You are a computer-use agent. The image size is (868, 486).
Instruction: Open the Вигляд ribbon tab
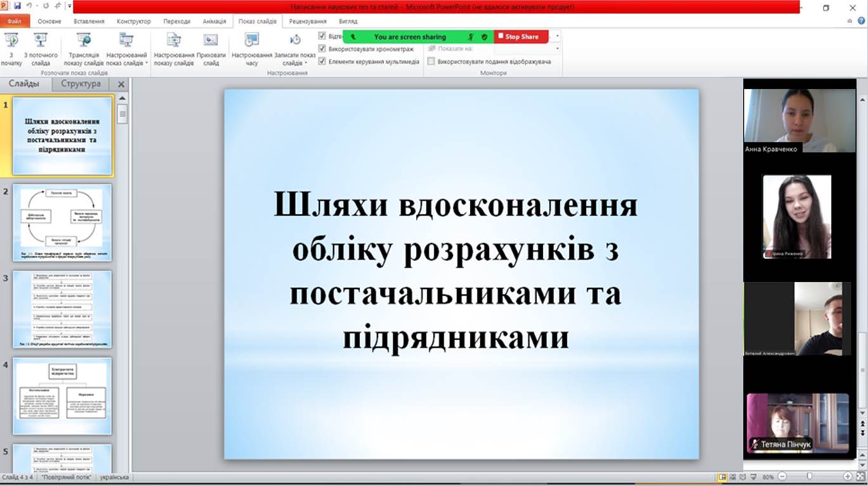coord(348,21)
